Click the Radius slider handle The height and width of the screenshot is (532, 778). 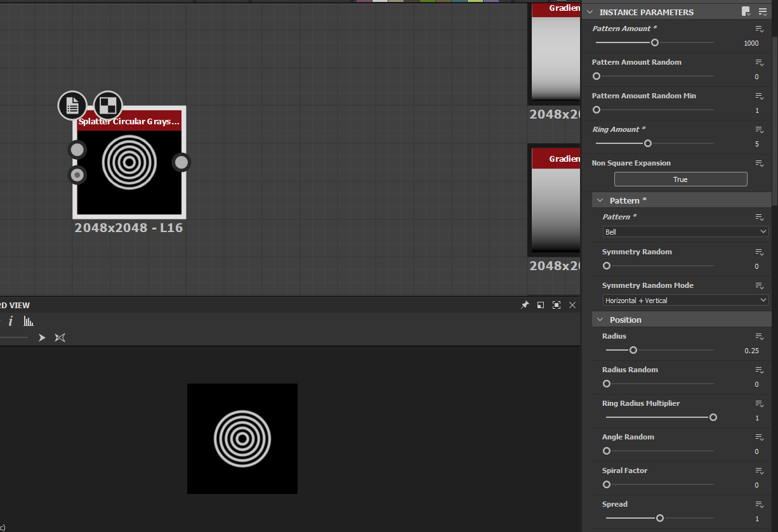coord(633,350)
